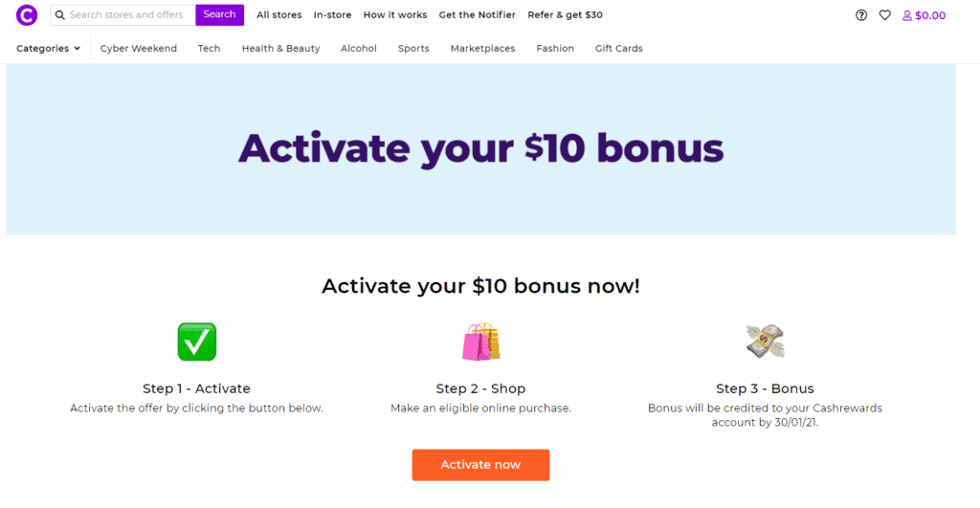Open Refer & get $30 link
This screenshot has width=980, height=508.
(x=565, y=15)
